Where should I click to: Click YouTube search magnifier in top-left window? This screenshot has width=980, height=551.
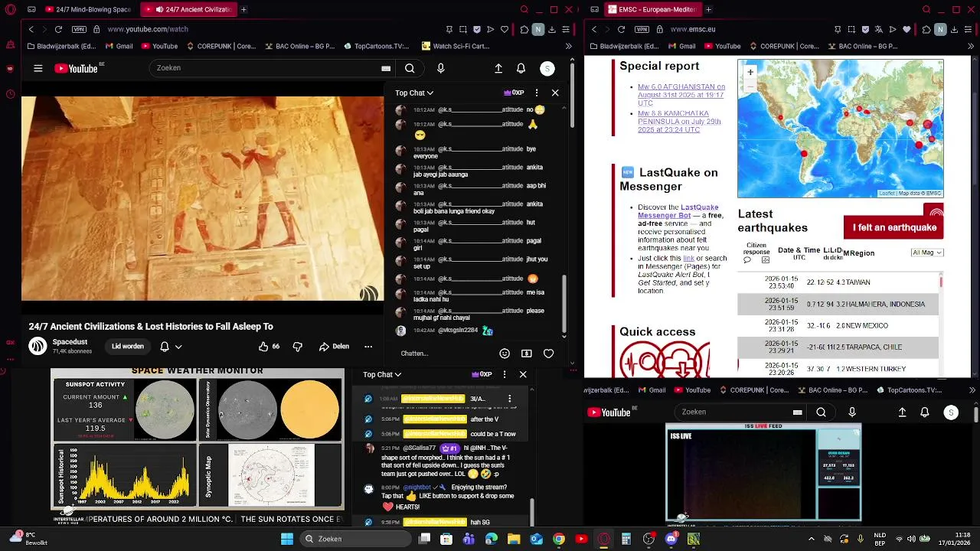click(410, 68)
